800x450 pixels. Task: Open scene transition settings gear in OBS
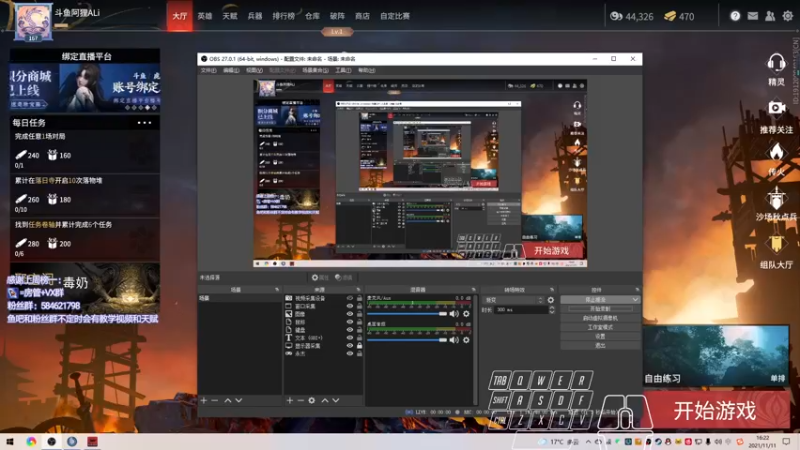coord(551,300)
